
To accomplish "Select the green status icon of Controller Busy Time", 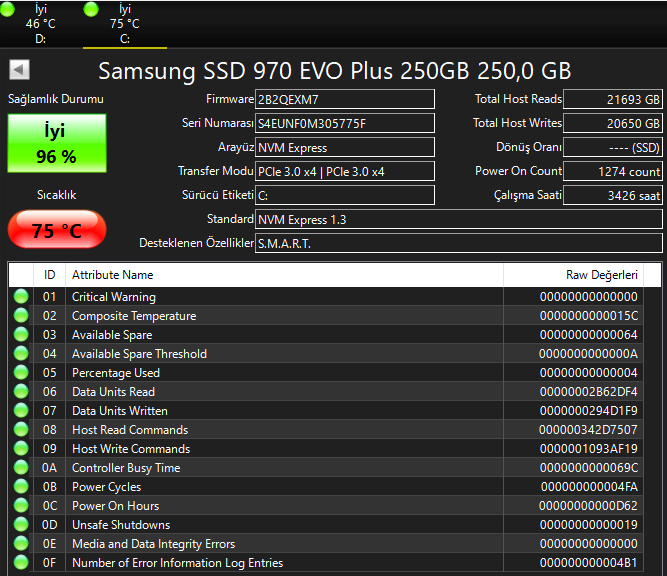I will coord(21,467).
